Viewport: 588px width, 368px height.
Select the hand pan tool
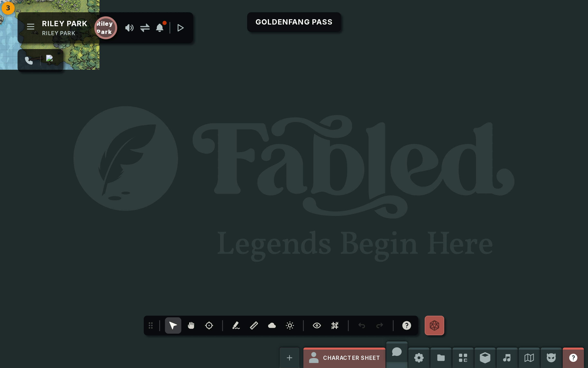click(191, 325)
